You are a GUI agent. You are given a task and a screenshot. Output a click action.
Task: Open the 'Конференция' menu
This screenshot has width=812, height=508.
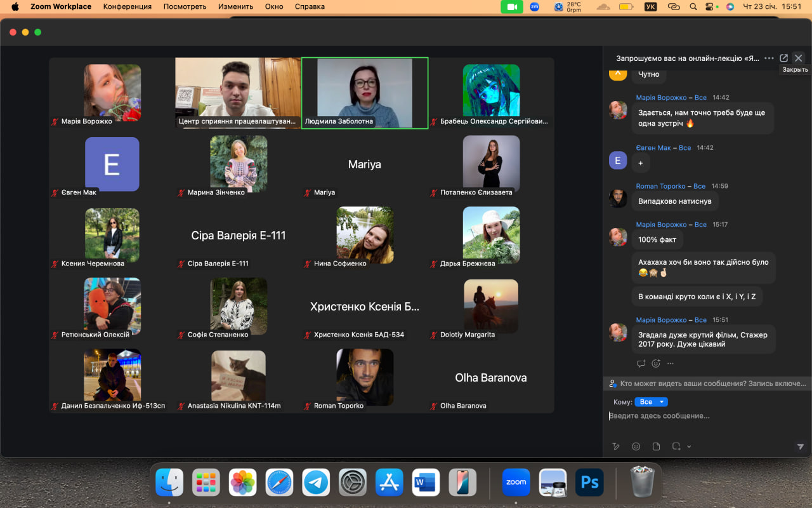pyautogui.click(x=128, y=7)
